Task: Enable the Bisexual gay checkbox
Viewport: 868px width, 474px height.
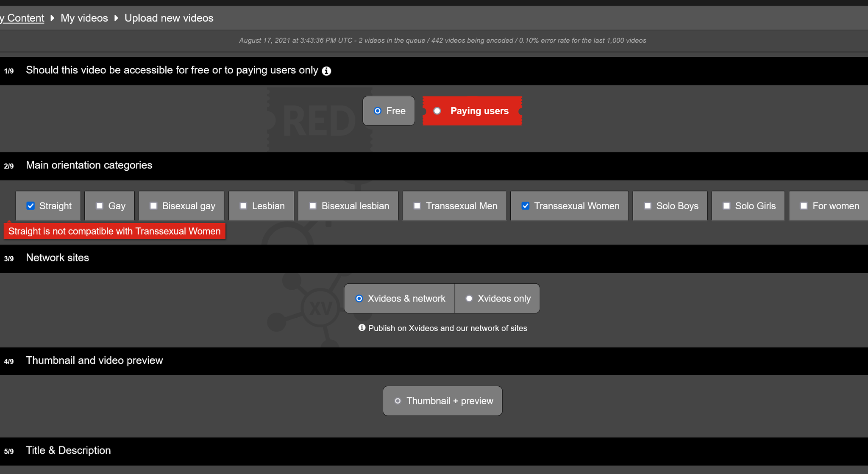Action: (153, 206)
